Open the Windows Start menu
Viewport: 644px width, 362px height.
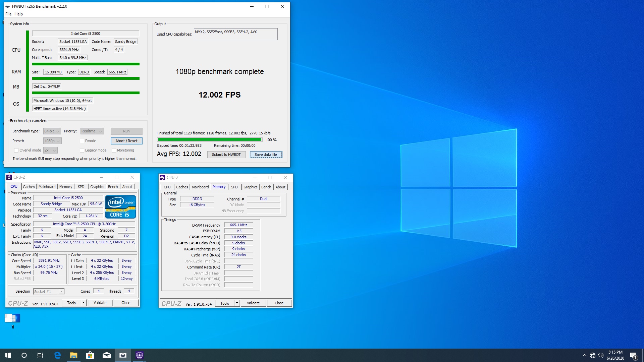8,355
